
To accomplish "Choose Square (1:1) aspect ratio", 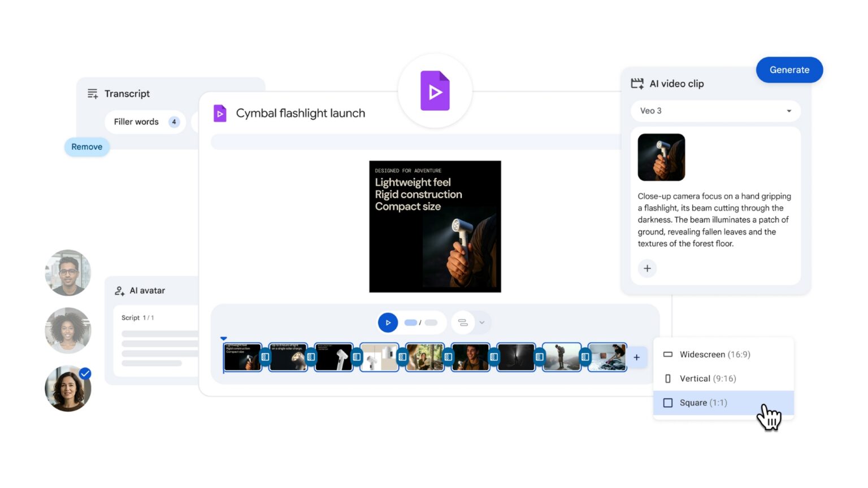I will pyautogui.click(x=704, y=403).
